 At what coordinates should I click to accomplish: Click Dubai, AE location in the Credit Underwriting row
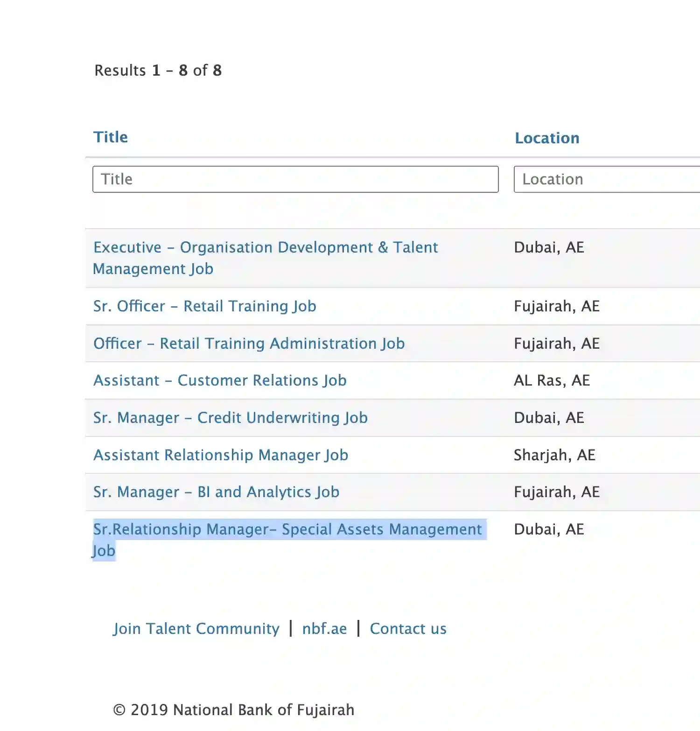point(549,418)
